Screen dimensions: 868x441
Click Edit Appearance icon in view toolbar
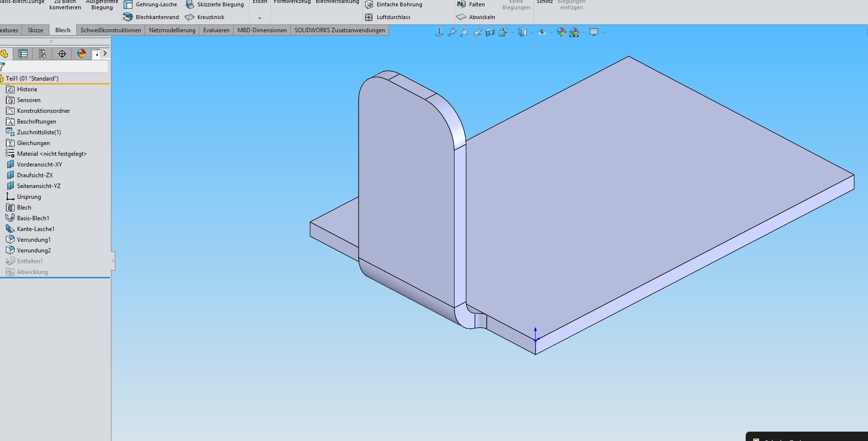(562, 32)
